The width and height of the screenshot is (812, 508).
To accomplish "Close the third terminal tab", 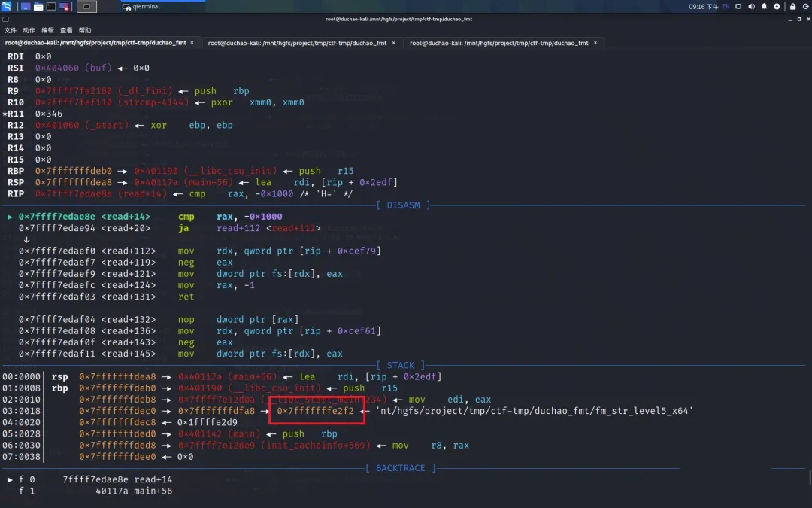I will [595, 42].
